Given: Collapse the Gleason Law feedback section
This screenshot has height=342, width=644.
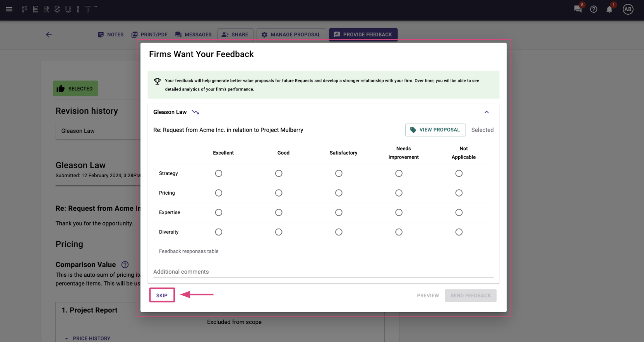Looking at the screenshot, I should coord(487,112).
